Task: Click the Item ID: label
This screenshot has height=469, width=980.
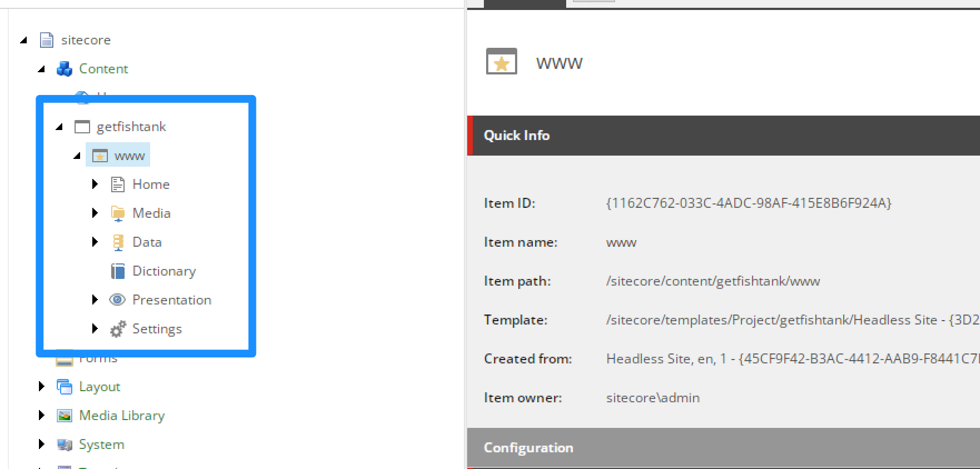Action: pos(509,203)
